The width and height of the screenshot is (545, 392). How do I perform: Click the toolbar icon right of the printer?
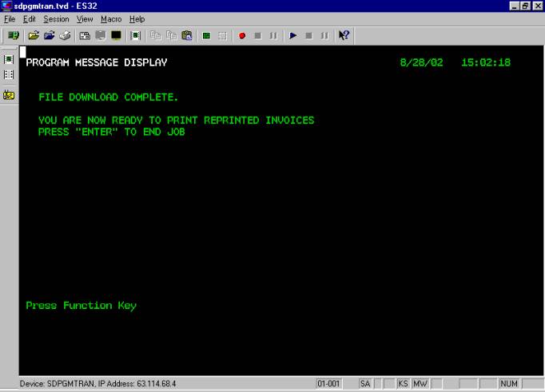point(85,35)
